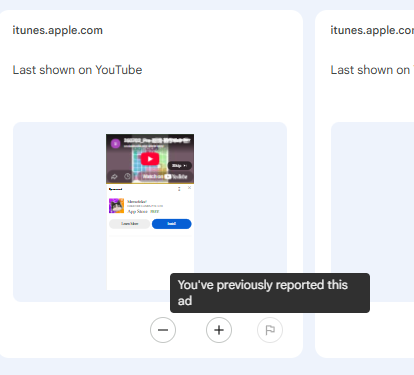Image resolution: width=414 pixels, height=375 pixels.
Task: Close the sponsored ad with its X icon
Action: 189,188
